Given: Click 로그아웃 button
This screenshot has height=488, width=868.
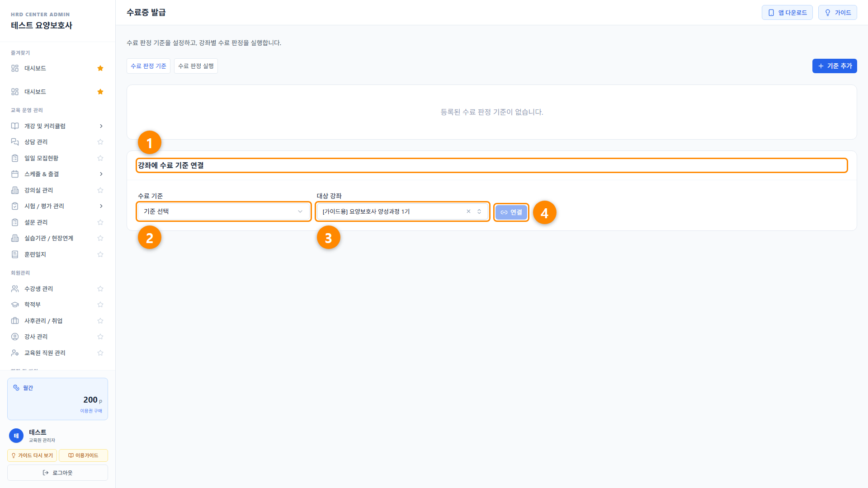Looking at the screenshot, I should coord(57,473).
